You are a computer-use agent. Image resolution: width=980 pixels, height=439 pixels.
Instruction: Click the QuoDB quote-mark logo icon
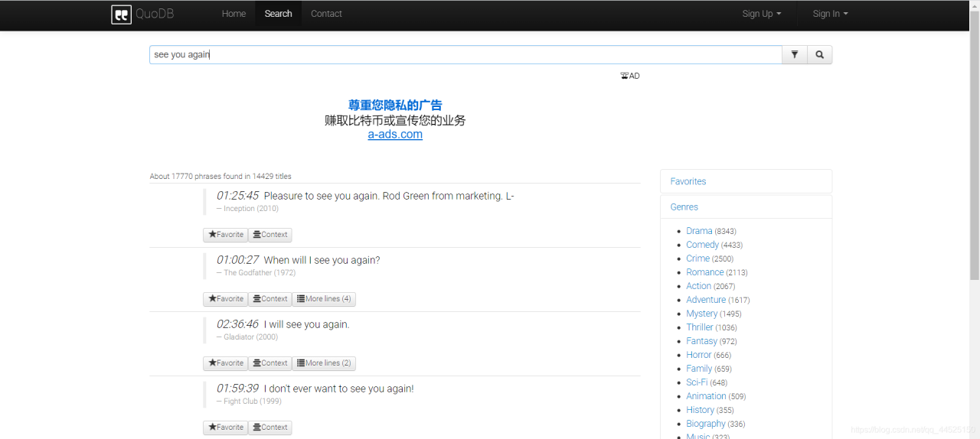pyautogui.click(x=121, y=14)
